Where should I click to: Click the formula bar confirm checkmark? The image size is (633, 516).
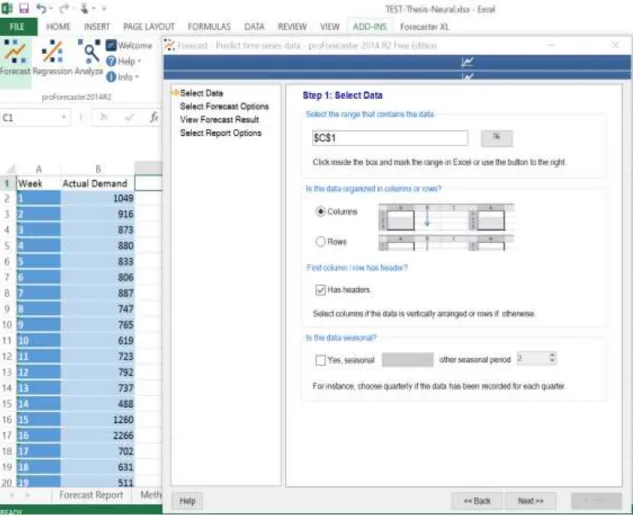(x=129, y=117)
